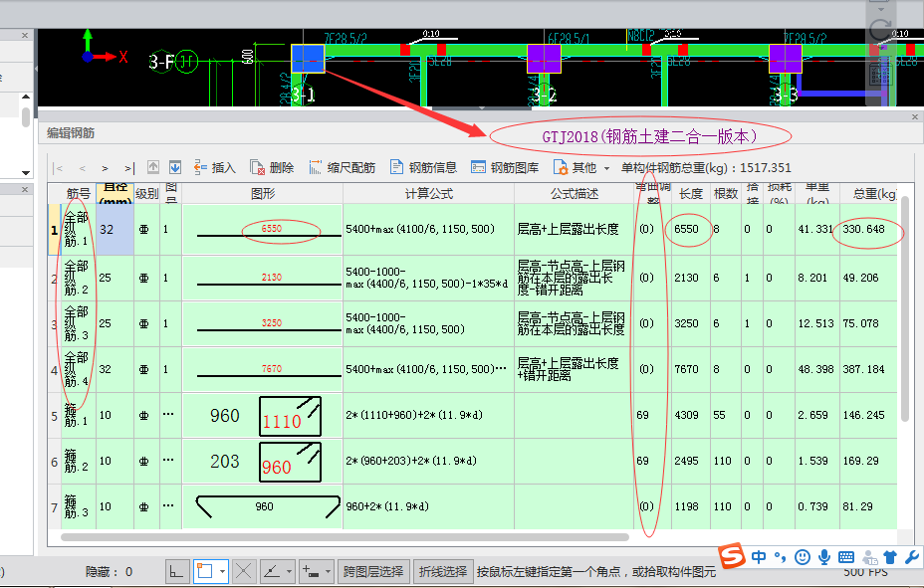This screenshot has height=588, width=924.
Task: Click the 计算公式 column header
Action: coord(428,194)
